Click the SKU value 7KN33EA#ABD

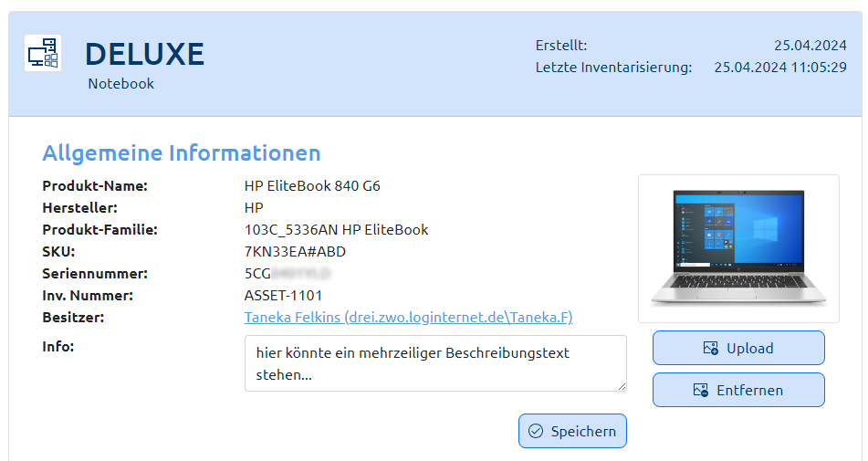pyautogui.click(x=295, y=252)
